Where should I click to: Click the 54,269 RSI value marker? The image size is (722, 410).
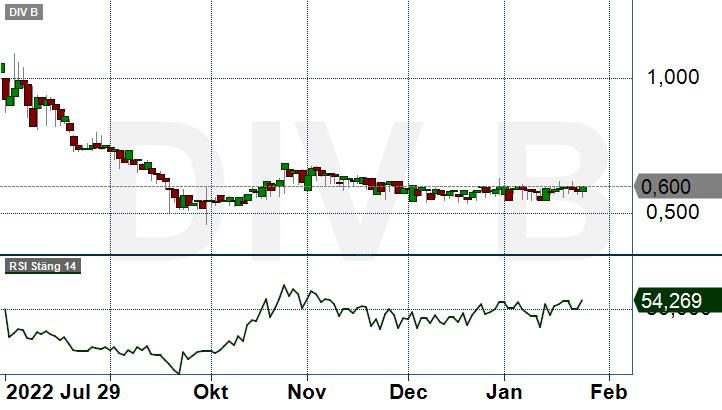click(x=678, y=301)
